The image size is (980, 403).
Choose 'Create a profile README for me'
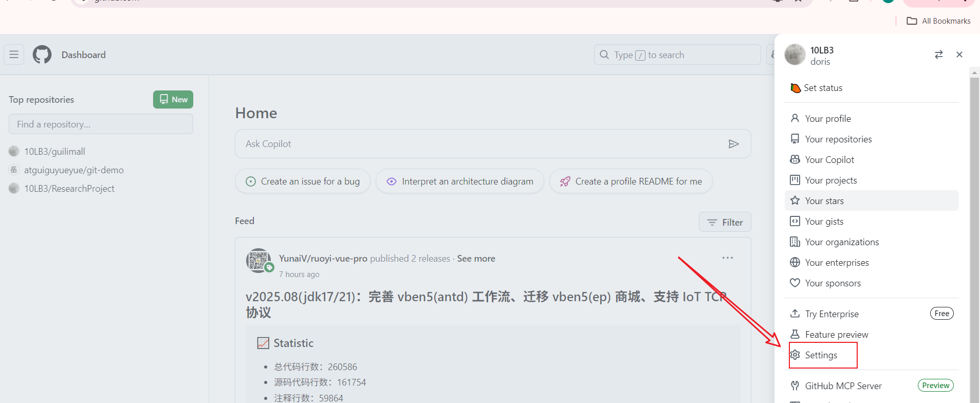(631, 181)
